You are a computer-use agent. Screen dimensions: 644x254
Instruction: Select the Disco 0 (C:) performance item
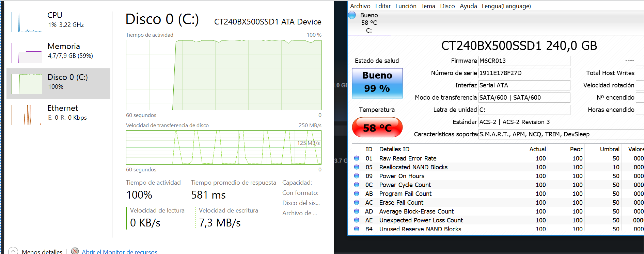[x=58, y=84]
